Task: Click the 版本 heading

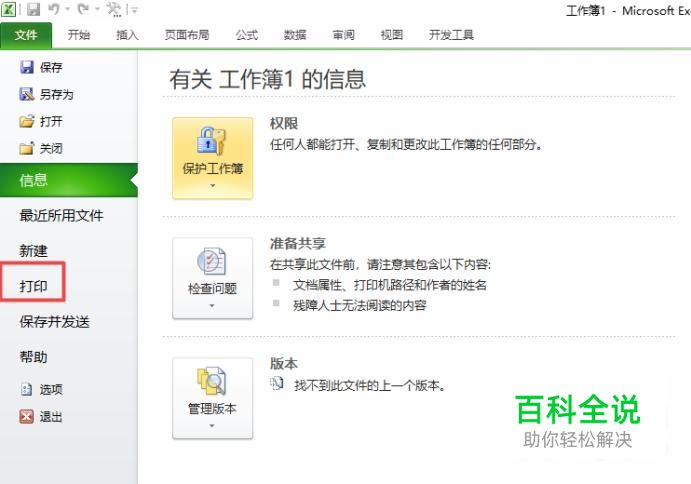Action: pos(284,364)
